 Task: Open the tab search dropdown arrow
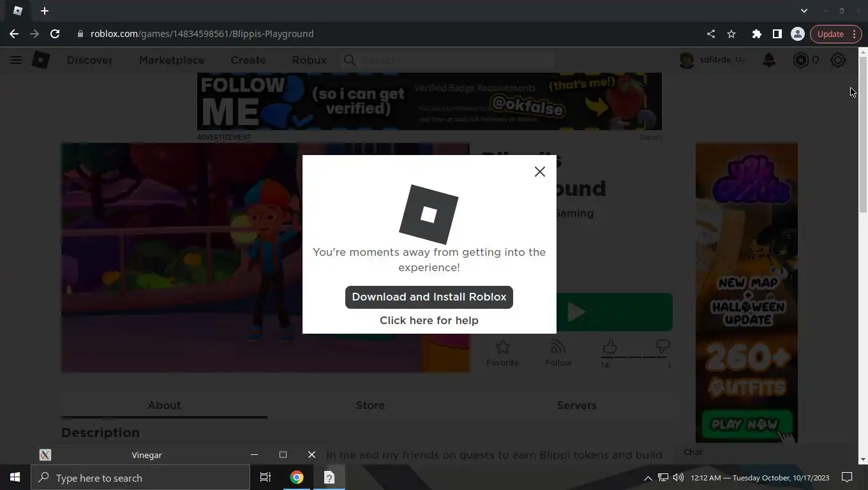(x=804, y=11)
